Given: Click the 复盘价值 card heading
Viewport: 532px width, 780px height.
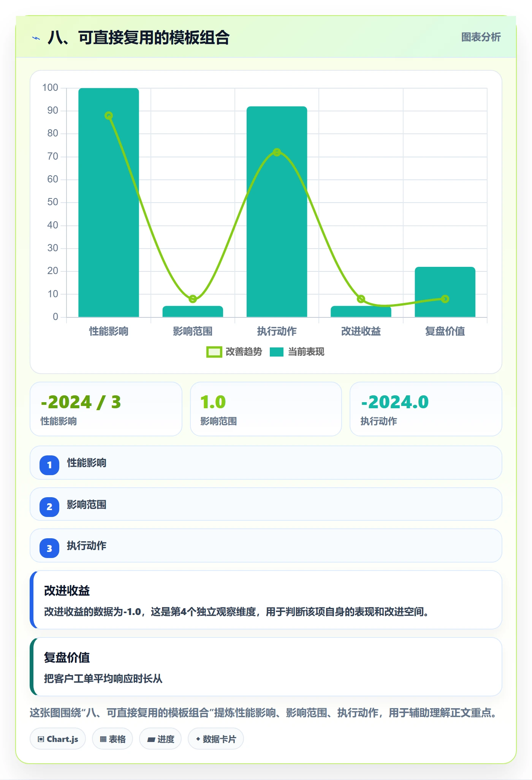Looking at the screenshot, I should coord(67,658).
